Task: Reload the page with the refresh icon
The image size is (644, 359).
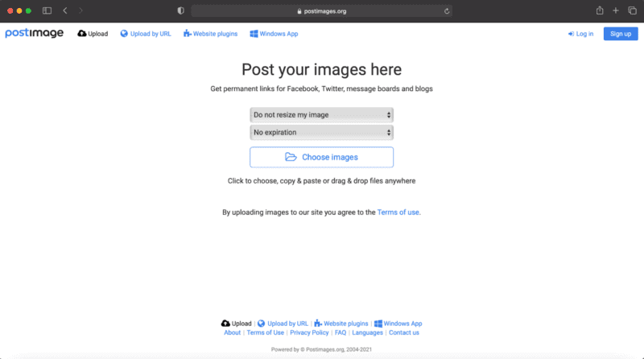Action: point(447,11)
